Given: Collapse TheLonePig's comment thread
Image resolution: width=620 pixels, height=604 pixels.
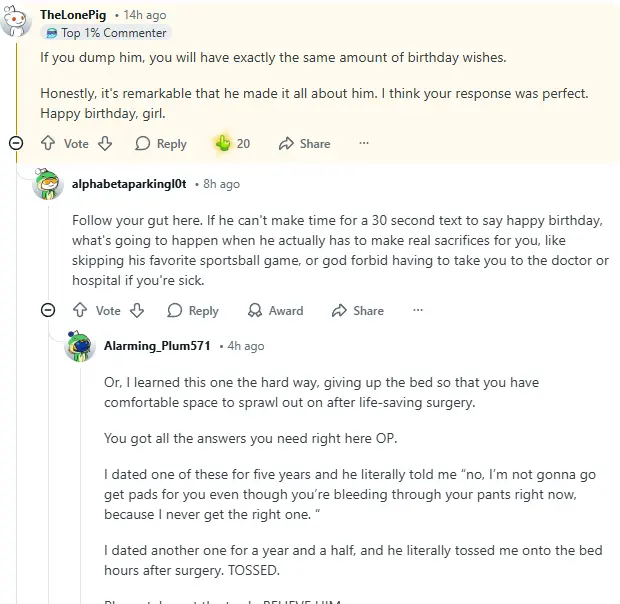Looking at the screenshot, I should pos(16,144).
